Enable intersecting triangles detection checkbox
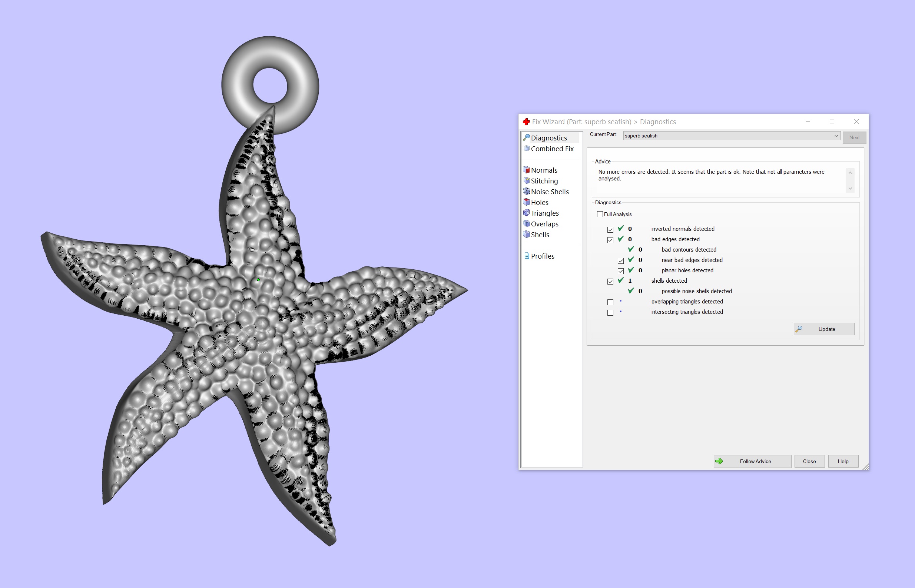The image size is (915, 588). (610, 312)
